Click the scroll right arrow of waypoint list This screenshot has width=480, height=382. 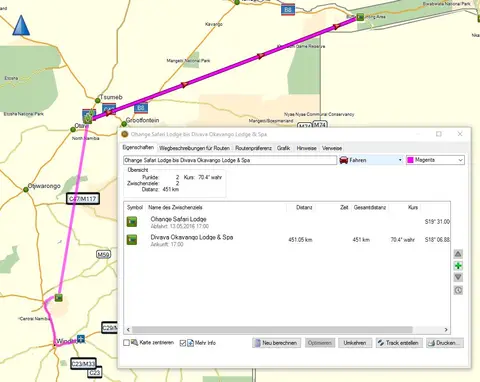(446, 330)
